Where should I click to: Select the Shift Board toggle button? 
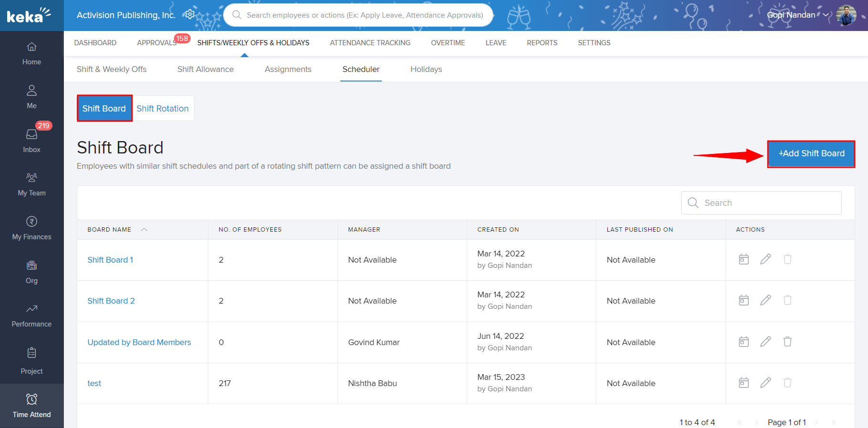[104, 109]
